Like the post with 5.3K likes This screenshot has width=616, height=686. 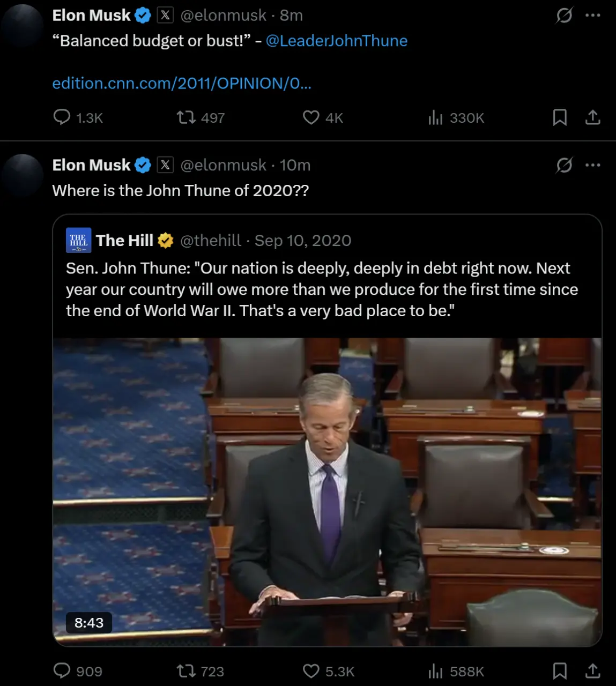[x=329, y=671]
